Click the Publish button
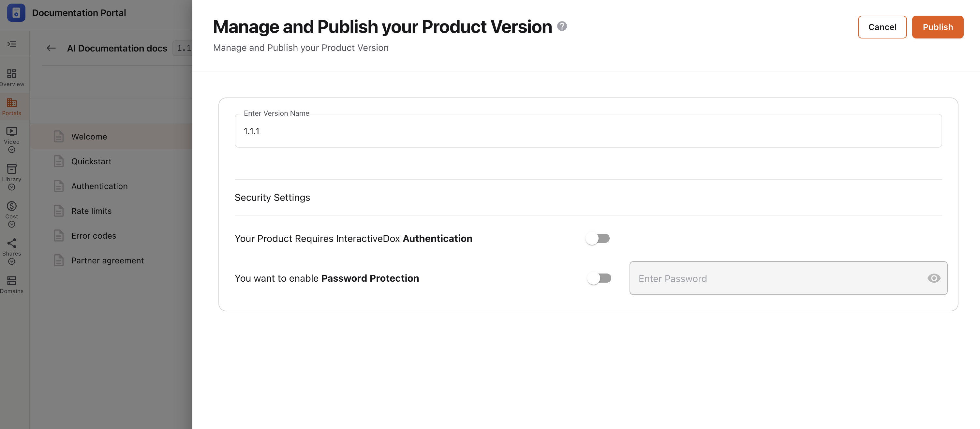The height and width of the screenshot is (429, 980). (938, 27)
